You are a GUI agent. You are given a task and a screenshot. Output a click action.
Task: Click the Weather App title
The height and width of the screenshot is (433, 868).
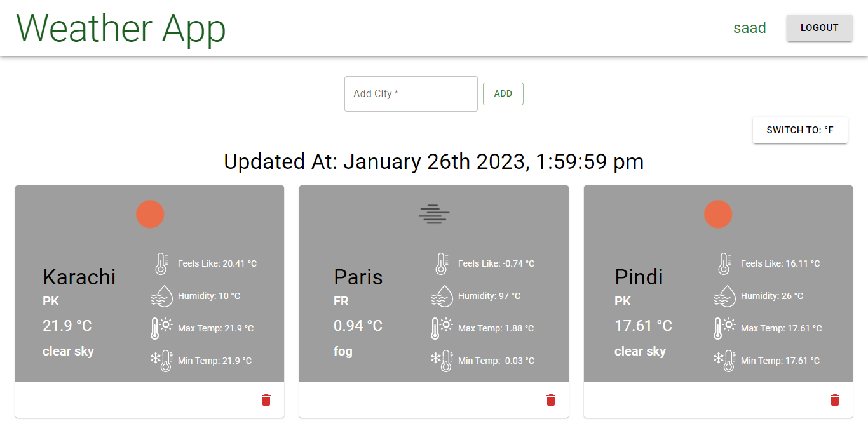pyautogui.click(x=121, y=29)
